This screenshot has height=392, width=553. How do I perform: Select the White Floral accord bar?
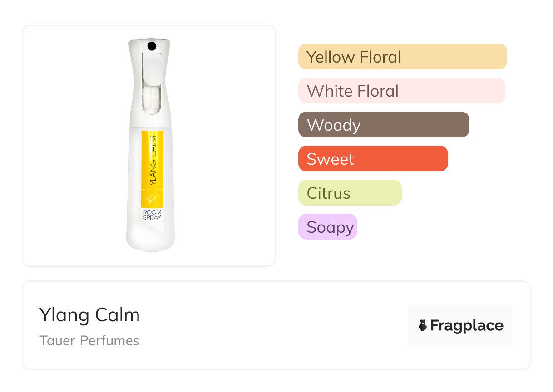401,91
